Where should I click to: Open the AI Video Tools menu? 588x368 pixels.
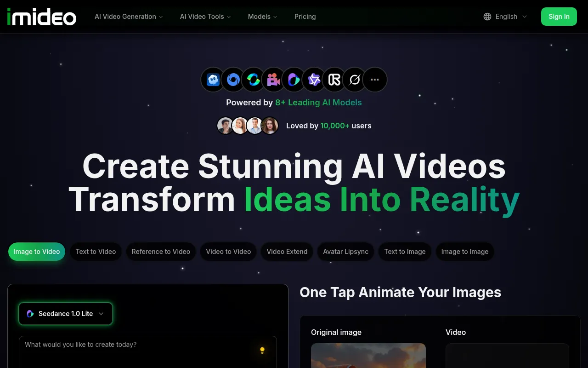[205, 17]
